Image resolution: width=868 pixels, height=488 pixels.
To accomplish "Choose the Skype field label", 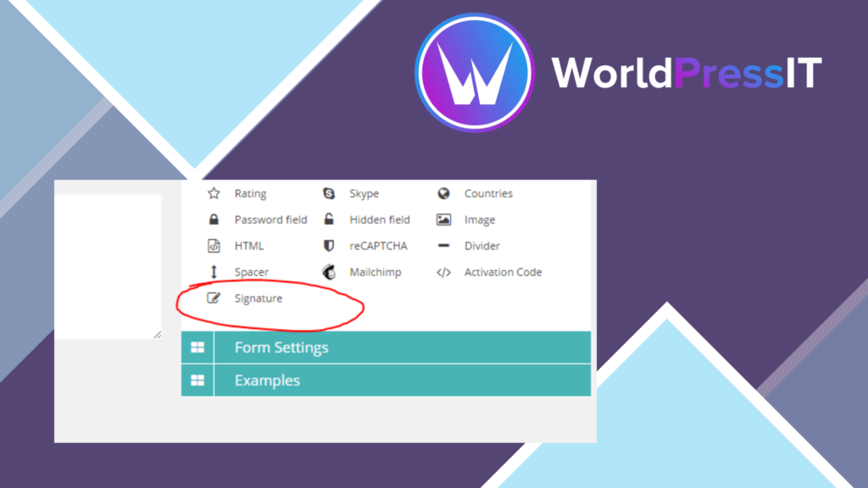I will click(364, 194).
